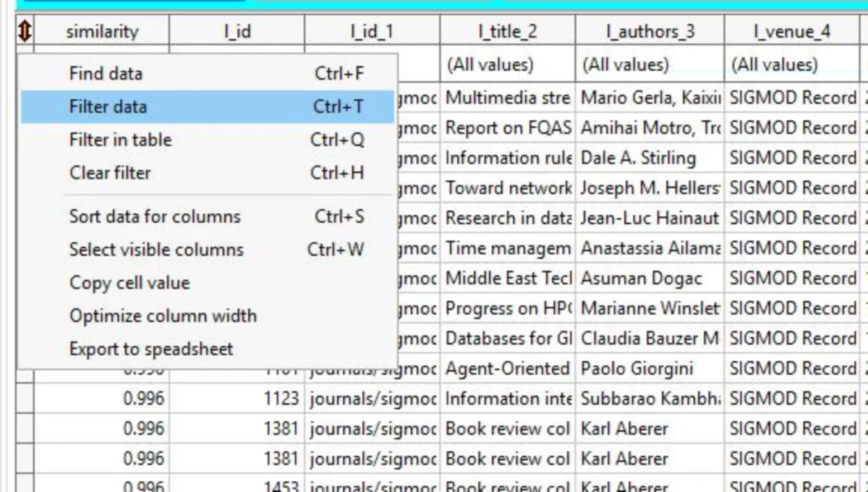This screenshot has height=492, width=868.
Task: Click the Jean-Luc Hainaut author cell
Action: coord(650,219)
